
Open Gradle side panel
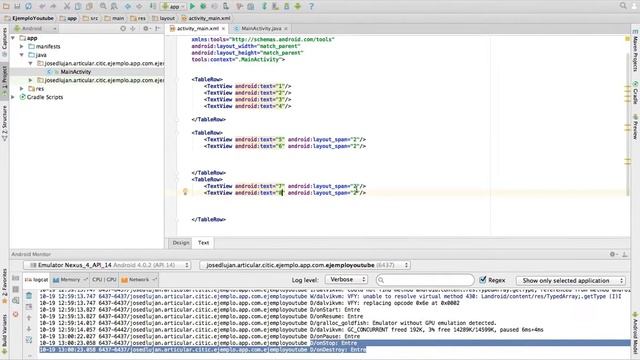tap(635, 92)
